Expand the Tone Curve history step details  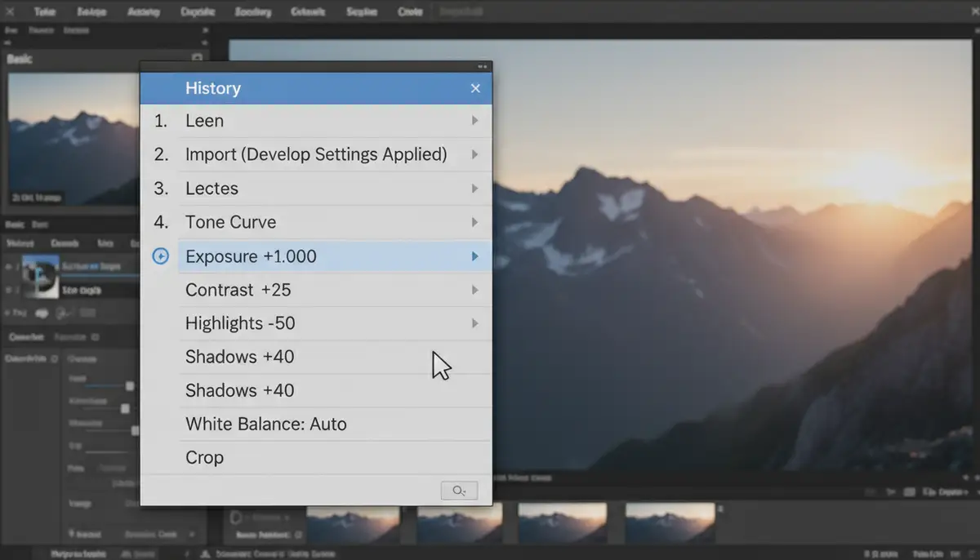pos(475,222)
